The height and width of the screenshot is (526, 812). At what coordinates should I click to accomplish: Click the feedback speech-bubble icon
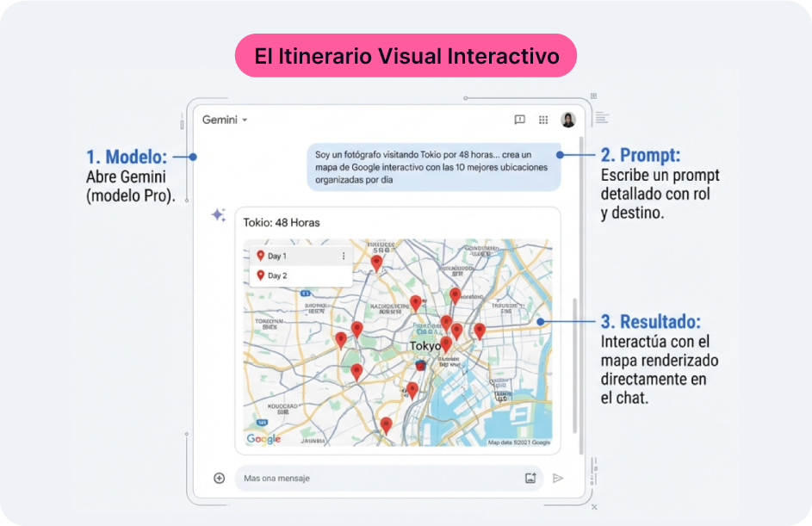(519, 120)
